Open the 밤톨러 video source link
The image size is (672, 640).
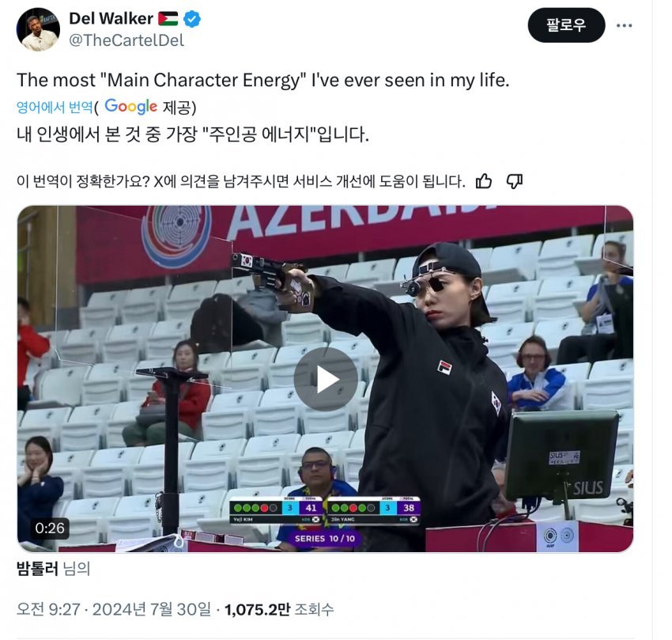[x=37, y=568]
